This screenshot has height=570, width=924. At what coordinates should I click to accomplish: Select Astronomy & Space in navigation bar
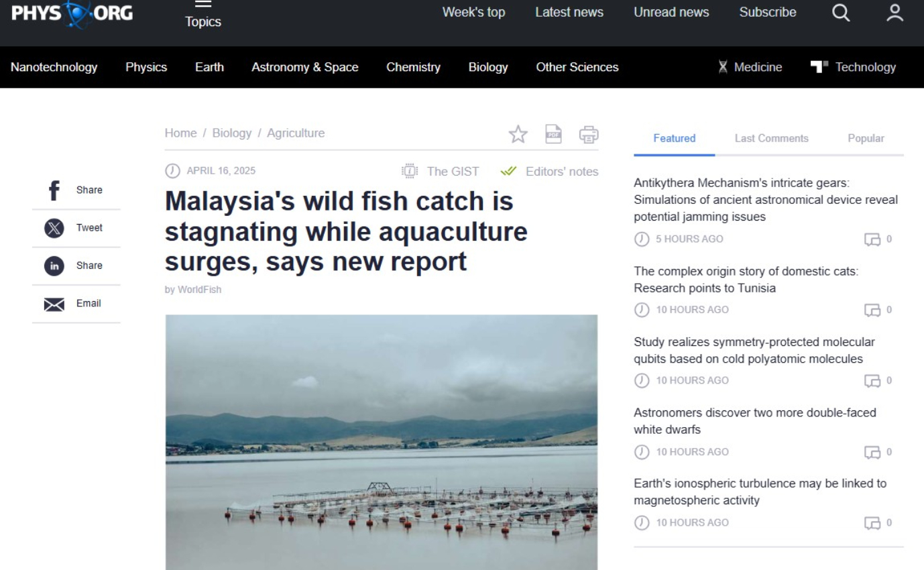pos(304,67)
